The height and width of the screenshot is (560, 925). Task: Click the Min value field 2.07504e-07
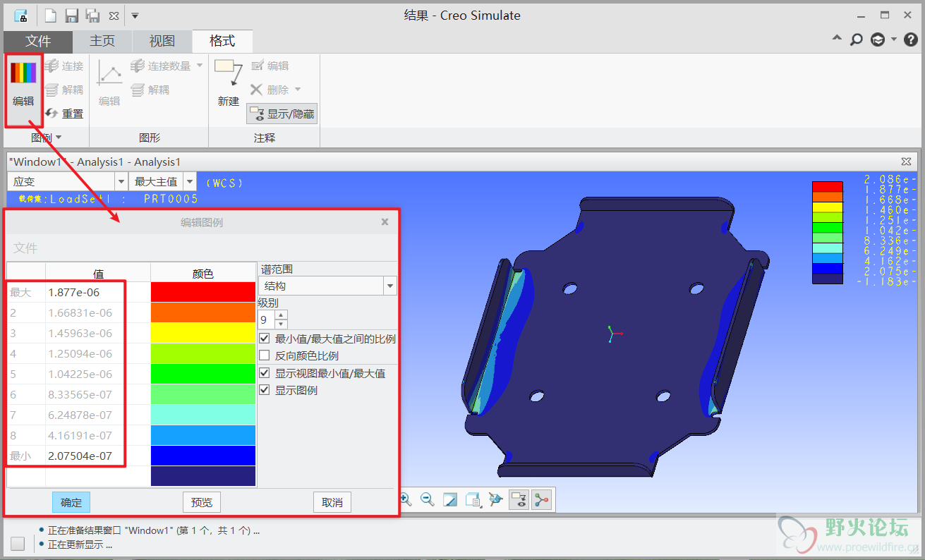(x=97, y=456)
